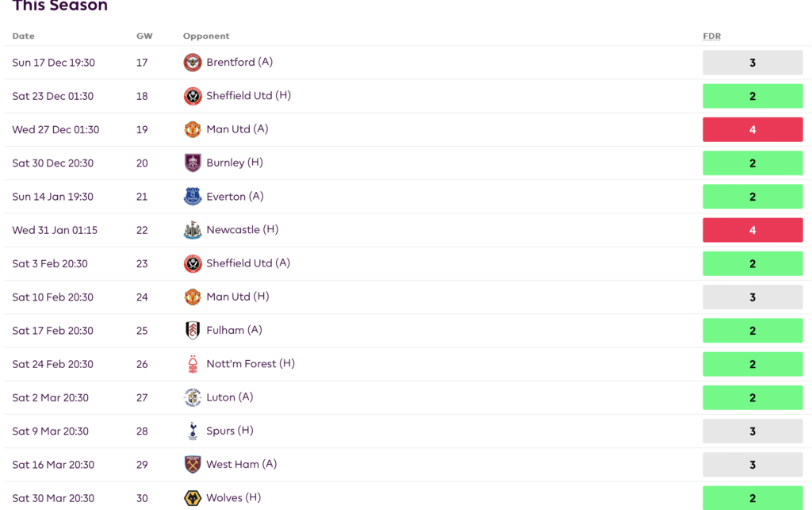Click the Everton club badge
The image size is (812, 510).
click(193, 197)
